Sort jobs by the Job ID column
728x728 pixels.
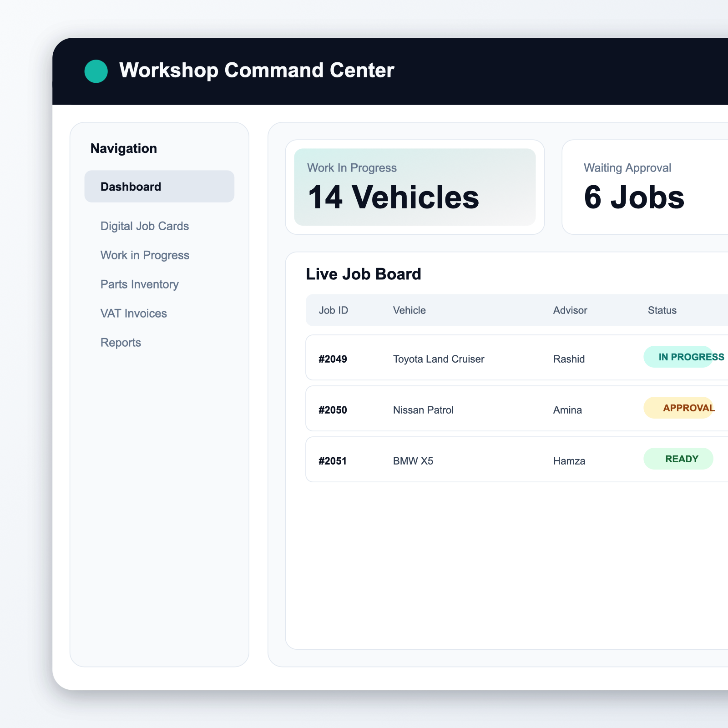pyautogui.click(x=334, y=310)
